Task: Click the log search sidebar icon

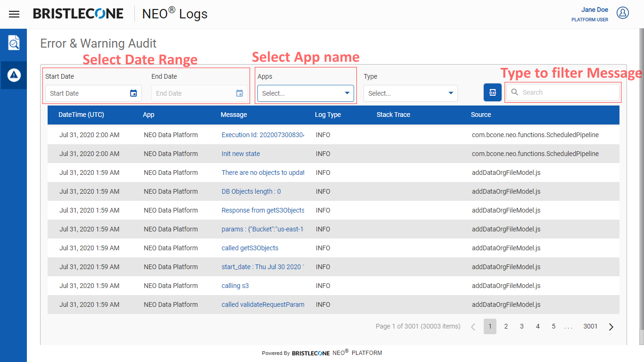Action: coord(14,43)
